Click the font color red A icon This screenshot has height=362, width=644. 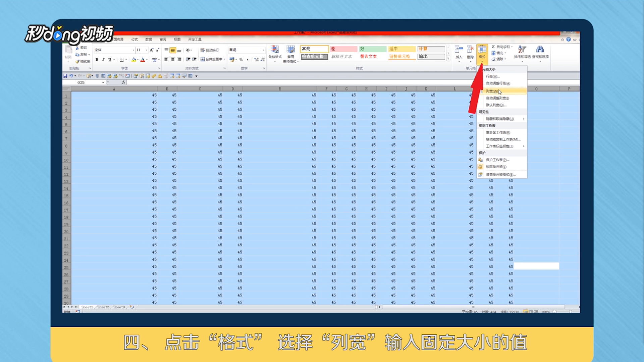pyautogui.click(x=143, y=60)
